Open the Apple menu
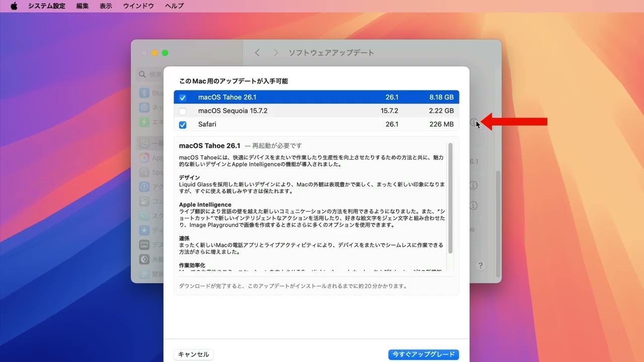644x362 pixels. pyautogui.click(x=14, y=6)
